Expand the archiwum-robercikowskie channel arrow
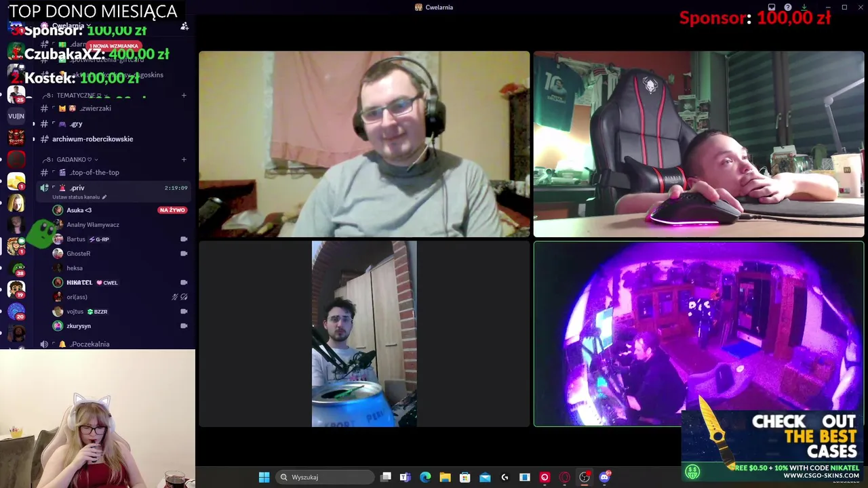Viewport: 868px width, 488px height. pyautogui.click(x=34, y=139)
